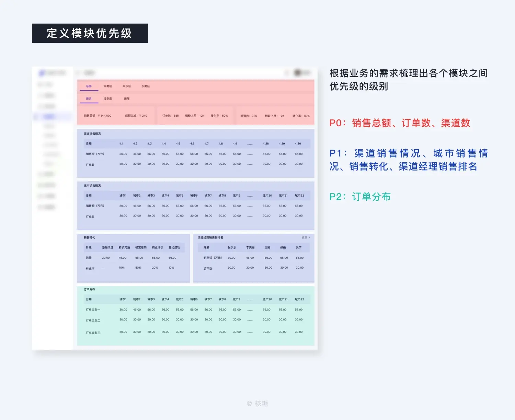Click the 订单类型一 row label
This screenshot has width=515, height=420.
(94, 310)
